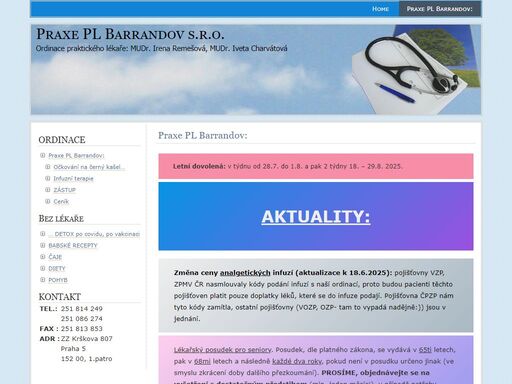Open the Ceník price list link
Screen dimensions: 512x384
point(61,201)
